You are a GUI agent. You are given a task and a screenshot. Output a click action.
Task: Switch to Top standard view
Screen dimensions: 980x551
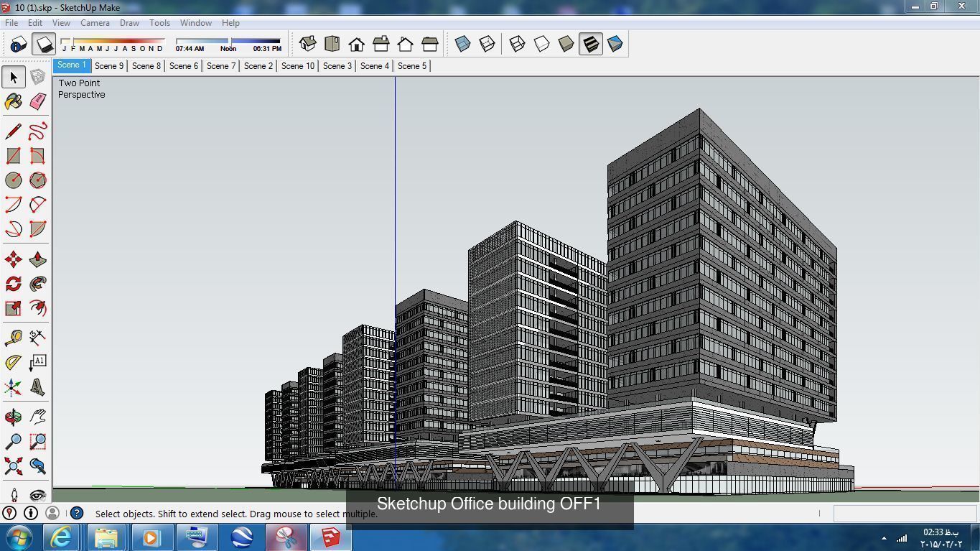click(332, 45)
